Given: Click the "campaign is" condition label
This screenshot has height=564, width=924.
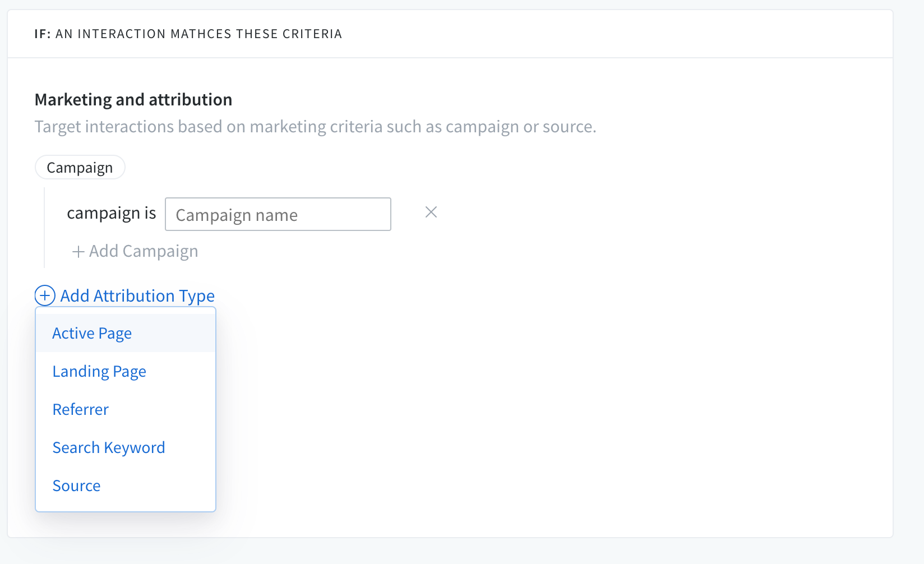Looking at the screenshot, I should point(111,214).
